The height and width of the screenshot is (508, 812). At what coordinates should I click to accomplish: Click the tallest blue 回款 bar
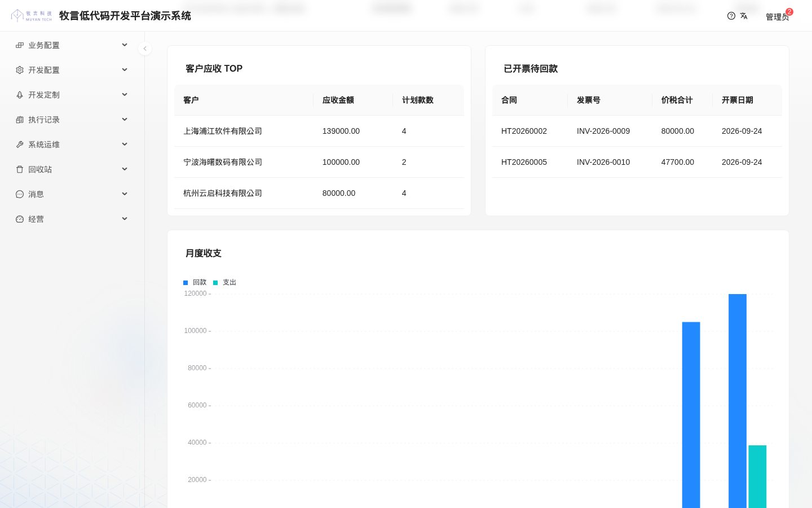pos(738,401)
